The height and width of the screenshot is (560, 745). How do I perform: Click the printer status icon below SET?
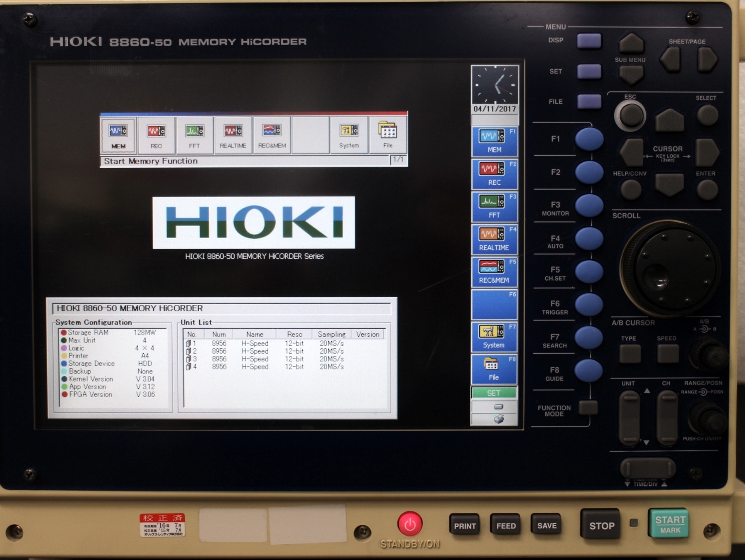pyautogui.click(x=499, y=419)
